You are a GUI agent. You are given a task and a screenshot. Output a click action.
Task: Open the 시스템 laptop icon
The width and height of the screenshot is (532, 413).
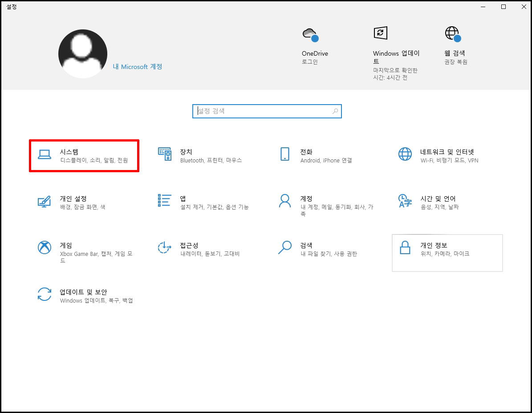[x=45, y=154]
